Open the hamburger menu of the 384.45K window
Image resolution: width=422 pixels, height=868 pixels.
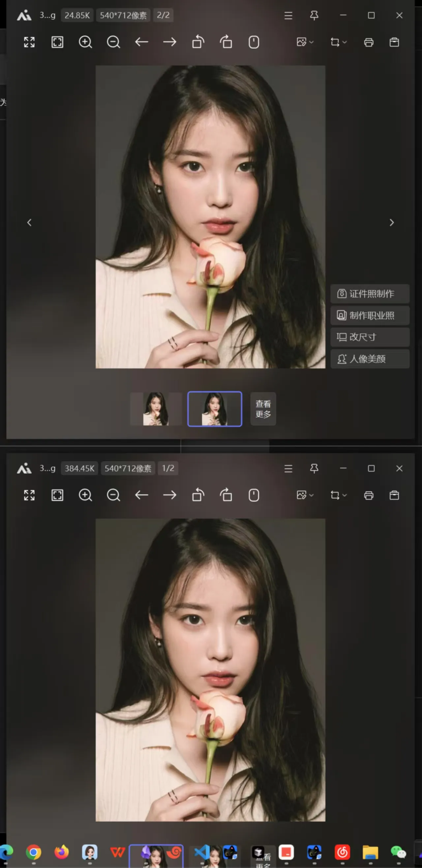click(288, 469)
